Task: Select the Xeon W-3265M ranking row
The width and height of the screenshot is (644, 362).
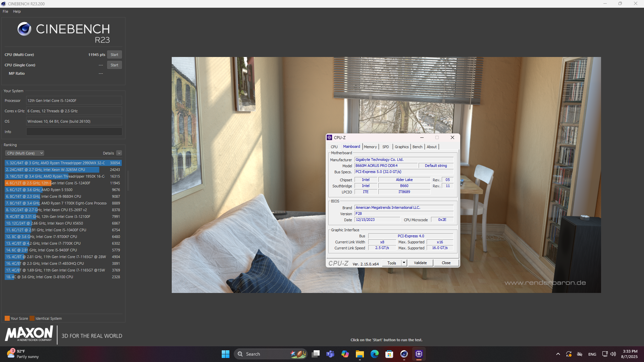Action: coord(63,170)
